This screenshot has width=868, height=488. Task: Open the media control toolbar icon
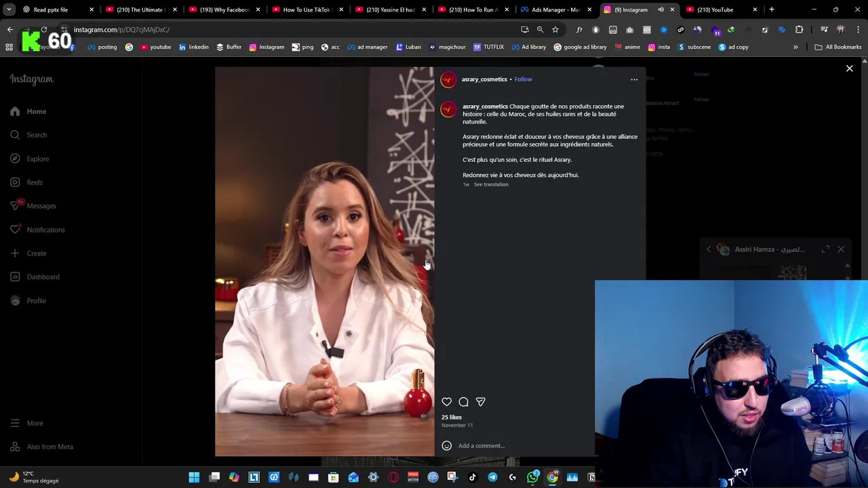tap(824, 30)
